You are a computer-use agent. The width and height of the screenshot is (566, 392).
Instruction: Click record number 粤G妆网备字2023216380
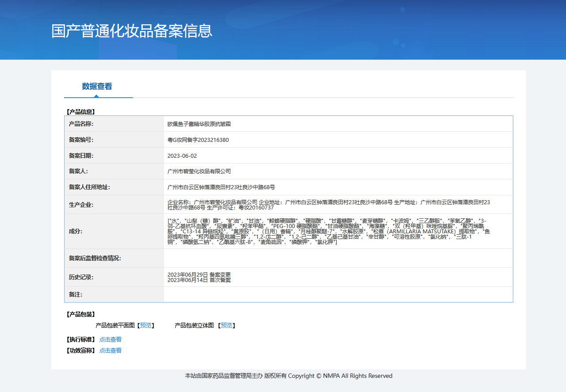tap(198, 140)
